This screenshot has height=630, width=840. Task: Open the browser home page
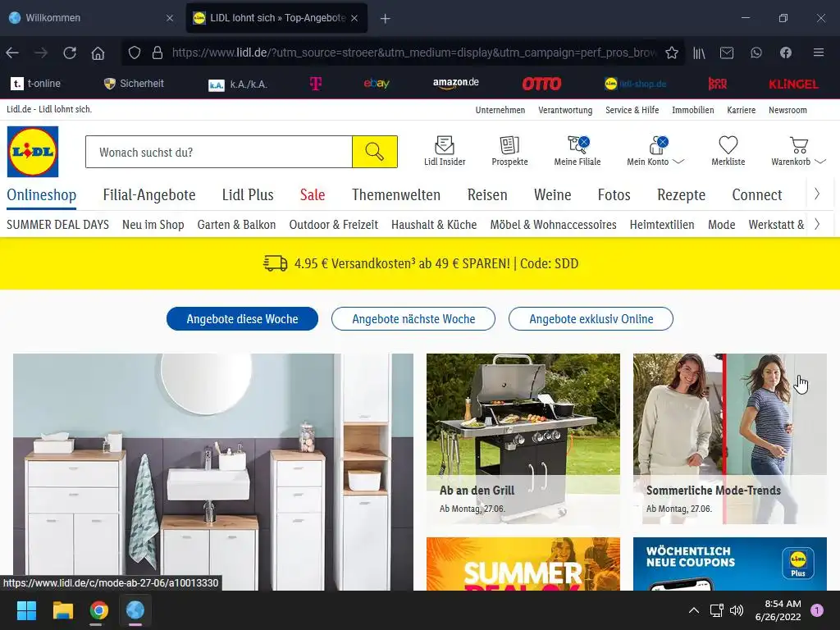click(x=98, y=52)
